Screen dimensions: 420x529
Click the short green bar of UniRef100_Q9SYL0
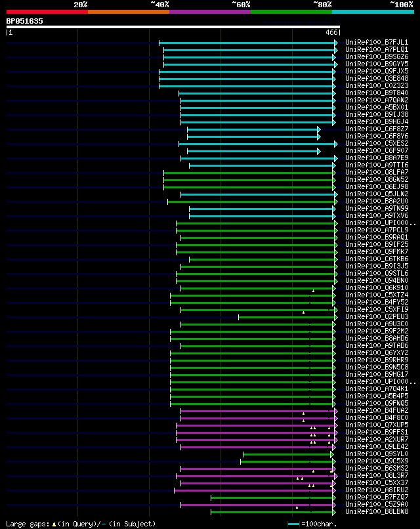(x=289, y=454)
